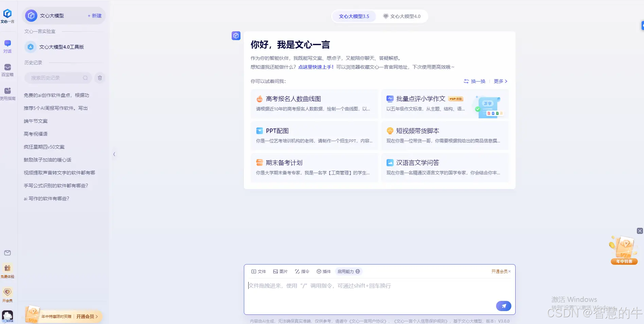Click + 新建 to start new chat

pos(94,16)
